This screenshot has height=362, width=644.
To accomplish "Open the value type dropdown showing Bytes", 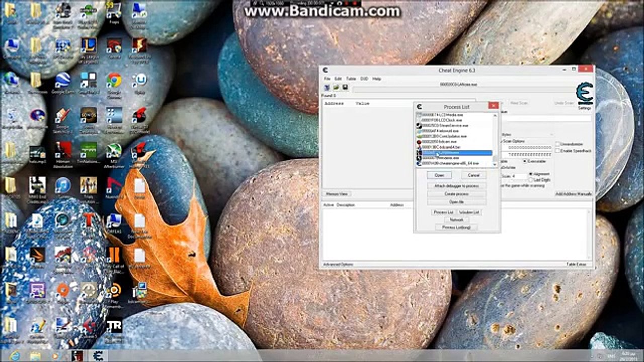I will 526,135.
